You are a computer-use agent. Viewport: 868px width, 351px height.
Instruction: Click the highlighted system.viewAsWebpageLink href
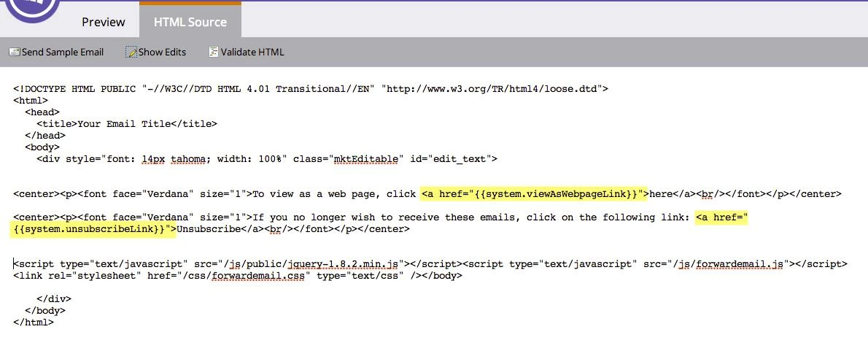[535, 194]
